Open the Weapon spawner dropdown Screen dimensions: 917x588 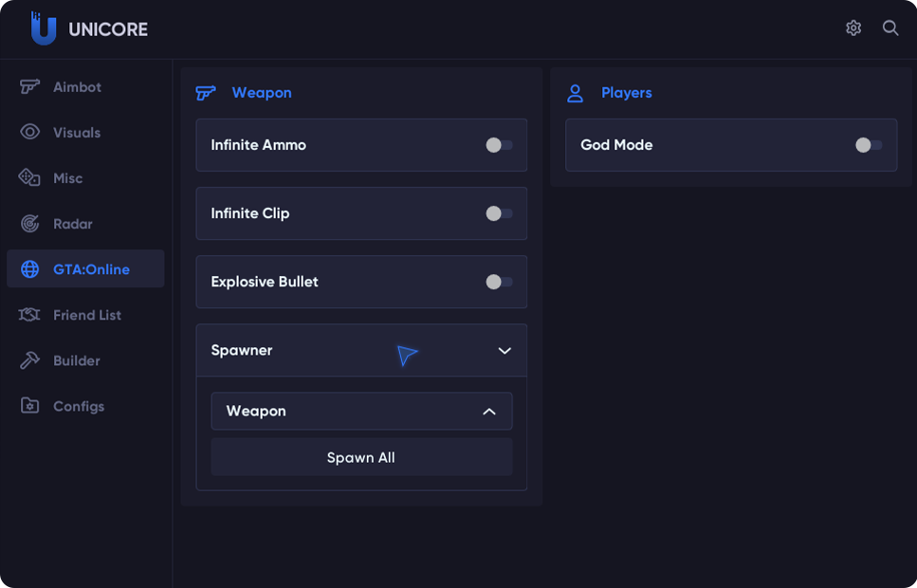point(361,411)
